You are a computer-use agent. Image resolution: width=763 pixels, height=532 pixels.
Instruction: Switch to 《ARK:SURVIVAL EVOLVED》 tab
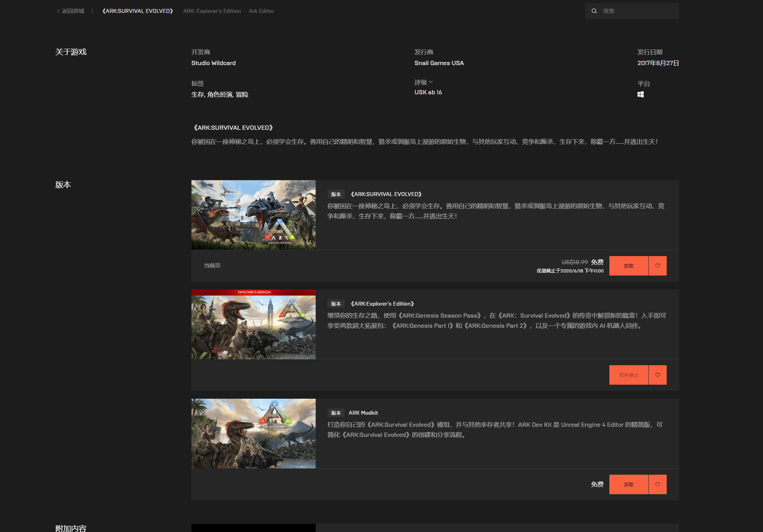[138, 11]
